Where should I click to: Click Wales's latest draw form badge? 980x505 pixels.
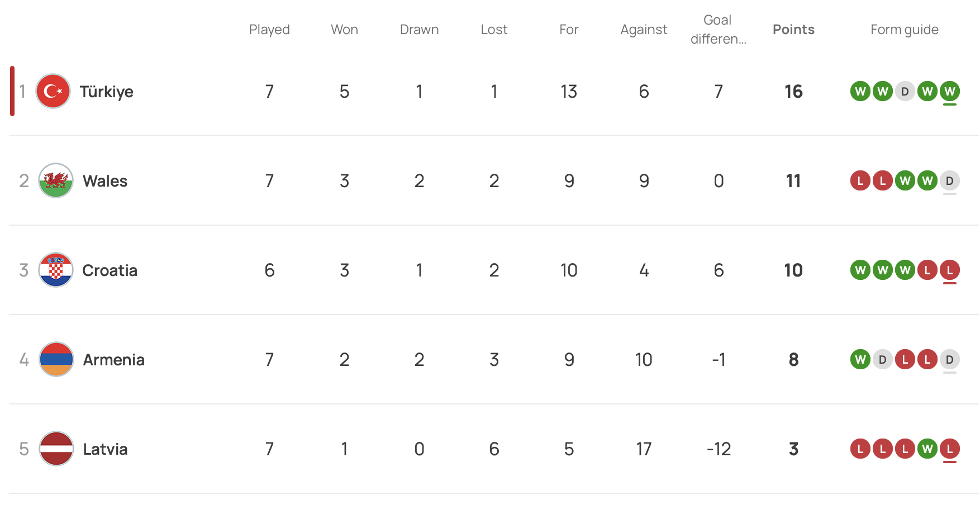pos(949,180)
